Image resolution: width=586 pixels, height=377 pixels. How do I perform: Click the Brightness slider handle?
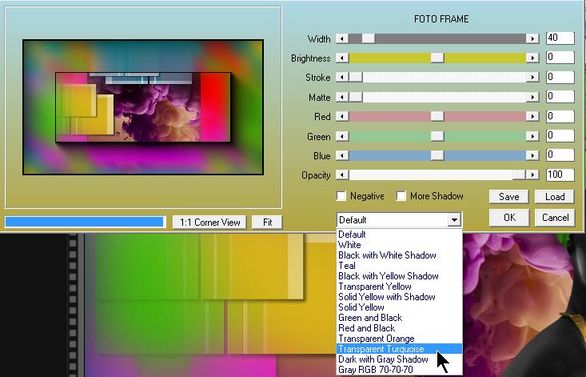pos(437,58)
